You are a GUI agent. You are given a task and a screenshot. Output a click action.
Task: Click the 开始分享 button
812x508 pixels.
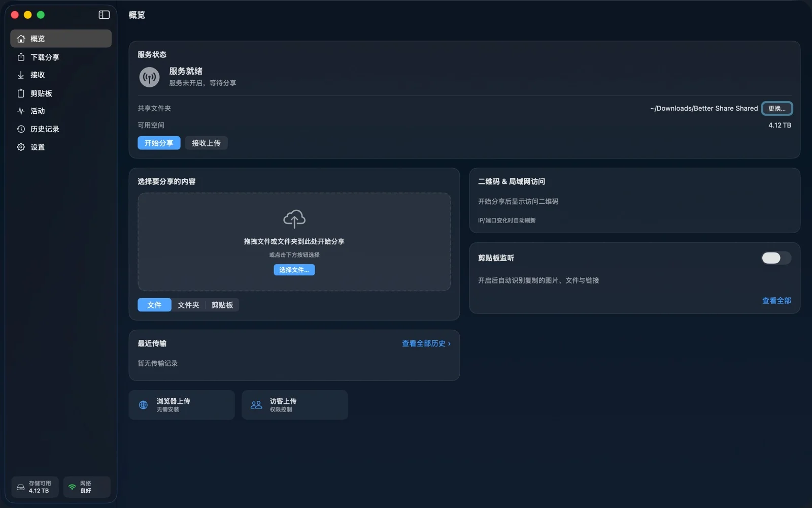159,143
